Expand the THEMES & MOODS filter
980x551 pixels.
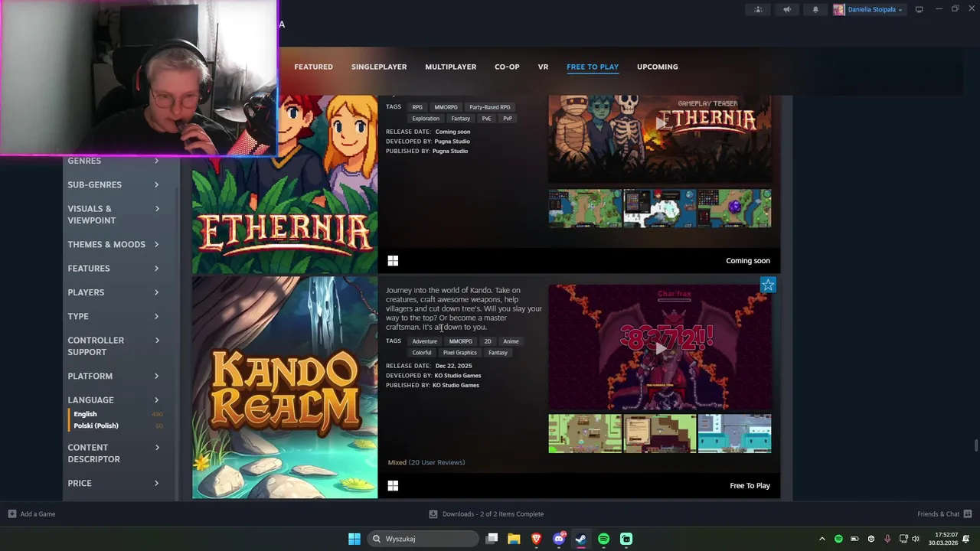tap(113, 244)
